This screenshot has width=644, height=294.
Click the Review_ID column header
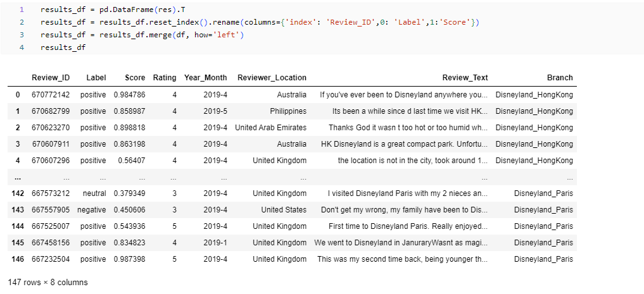tap(51, 78)
